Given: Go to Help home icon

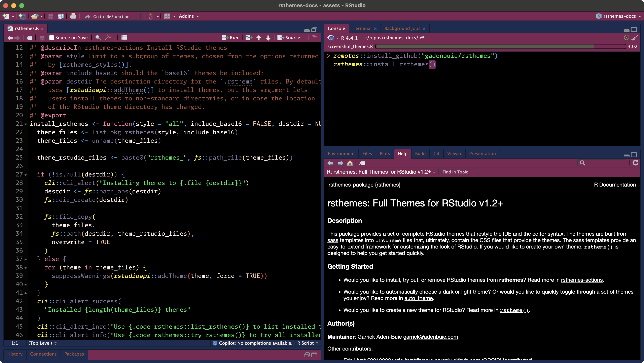Looking at the screenshot, I should point(350,163).
